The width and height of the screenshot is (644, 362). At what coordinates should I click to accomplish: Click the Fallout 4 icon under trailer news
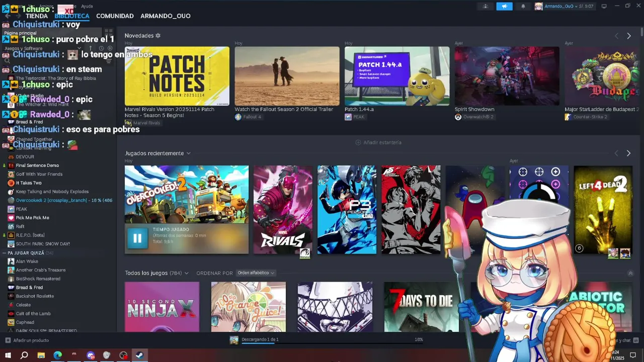pyautogui.click(x=238, y=117)
